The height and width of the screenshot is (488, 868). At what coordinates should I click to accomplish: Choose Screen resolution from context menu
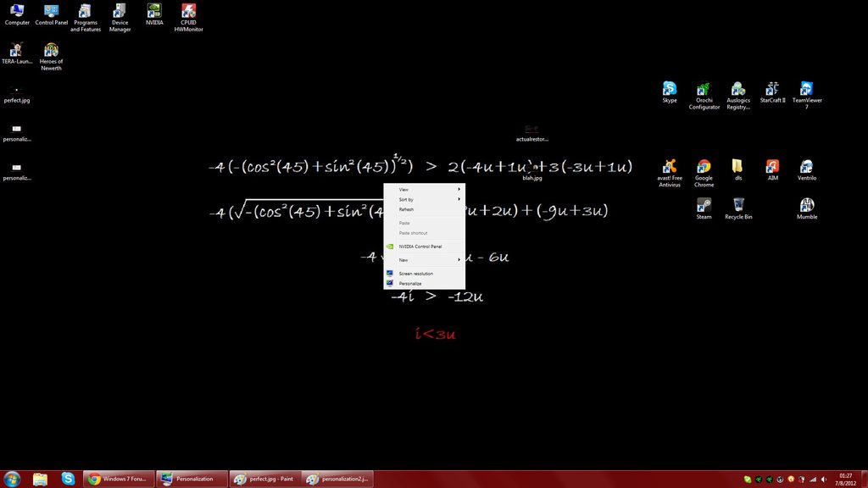point(424,274)
